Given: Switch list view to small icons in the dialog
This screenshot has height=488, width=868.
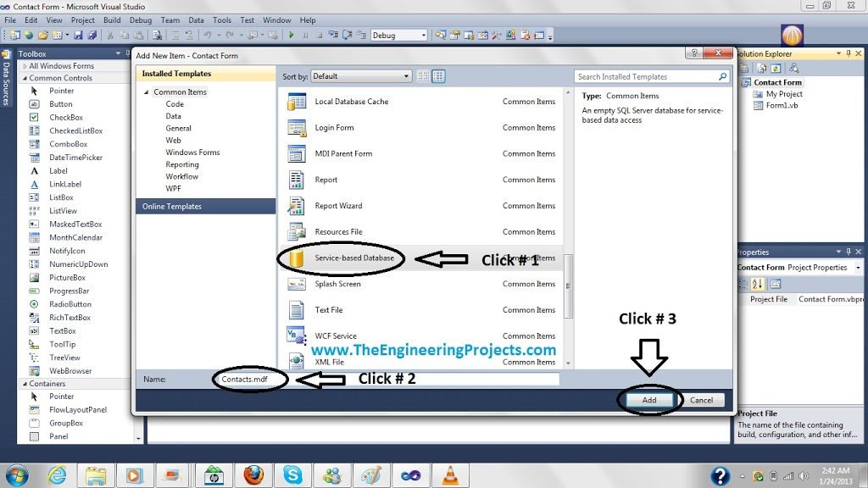Looking at the screenshot, I should point(423,76).
